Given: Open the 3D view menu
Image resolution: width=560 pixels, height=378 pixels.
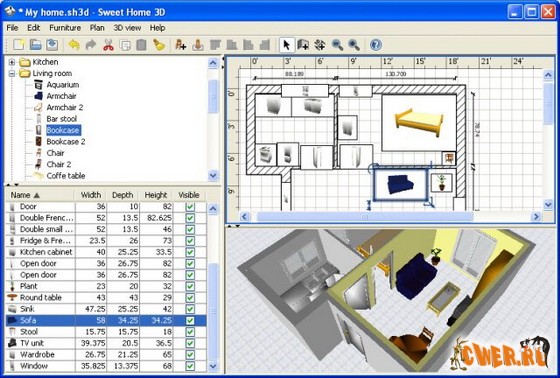Looking at the screenshot, I should pos(127,28).
